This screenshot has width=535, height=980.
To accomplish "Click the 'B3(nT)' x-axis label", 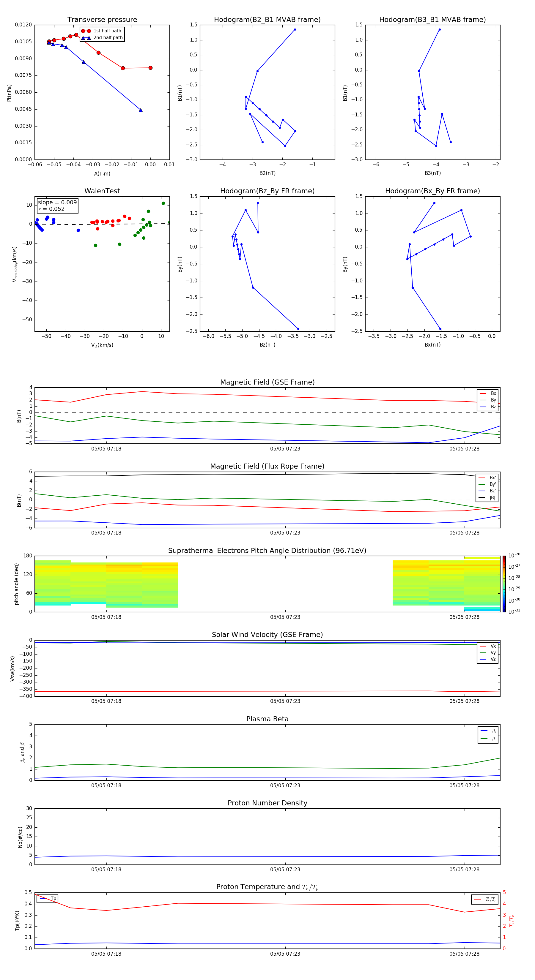I will click(432, 173).
